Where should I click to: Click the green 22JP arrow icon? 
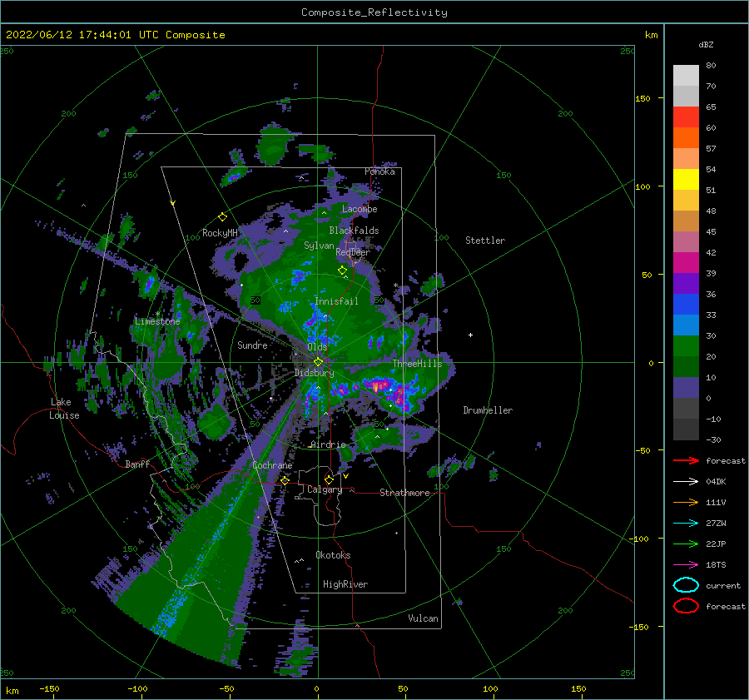pos(686,544)
